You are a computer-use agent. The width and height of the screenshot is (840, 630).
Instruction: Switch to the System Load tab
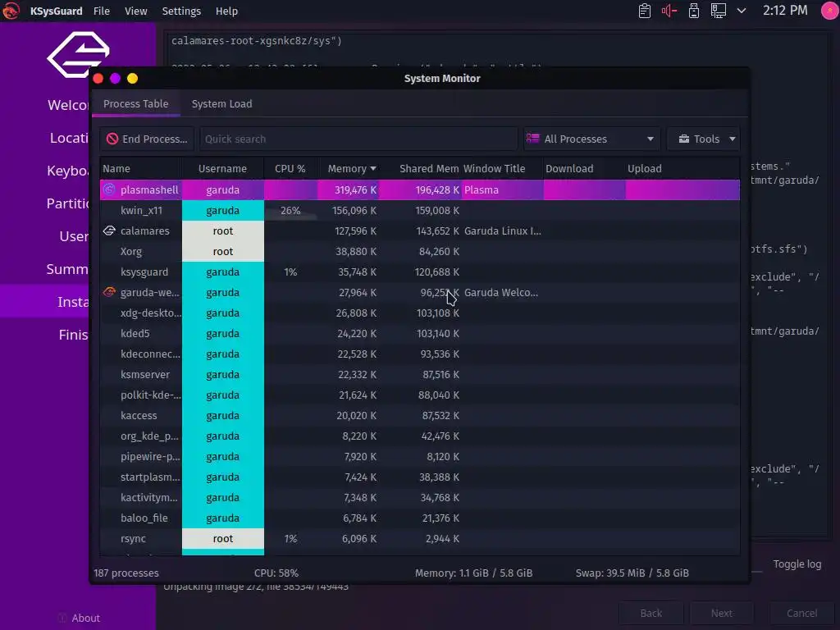coord(221,104)
